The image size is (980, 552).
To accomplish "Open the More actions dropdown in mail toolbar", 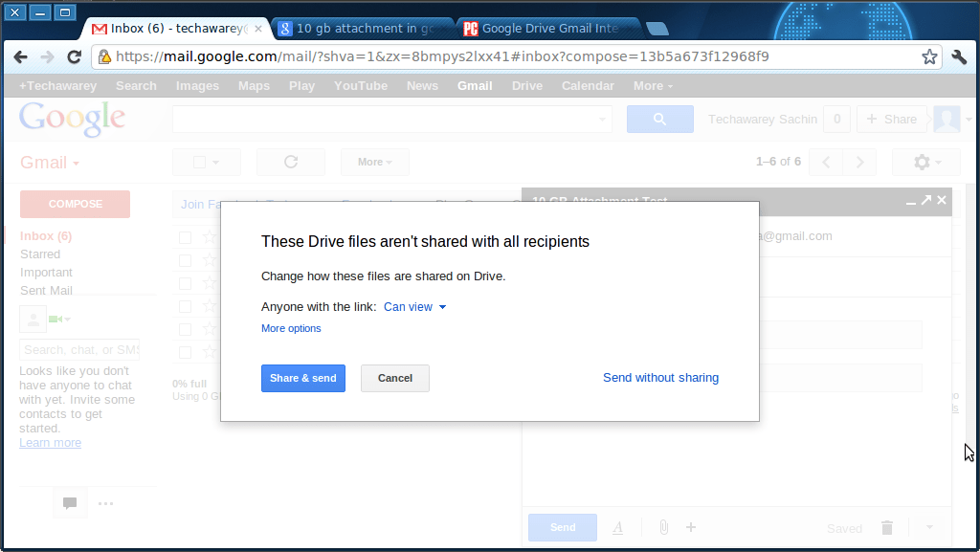I will [375, 162].
